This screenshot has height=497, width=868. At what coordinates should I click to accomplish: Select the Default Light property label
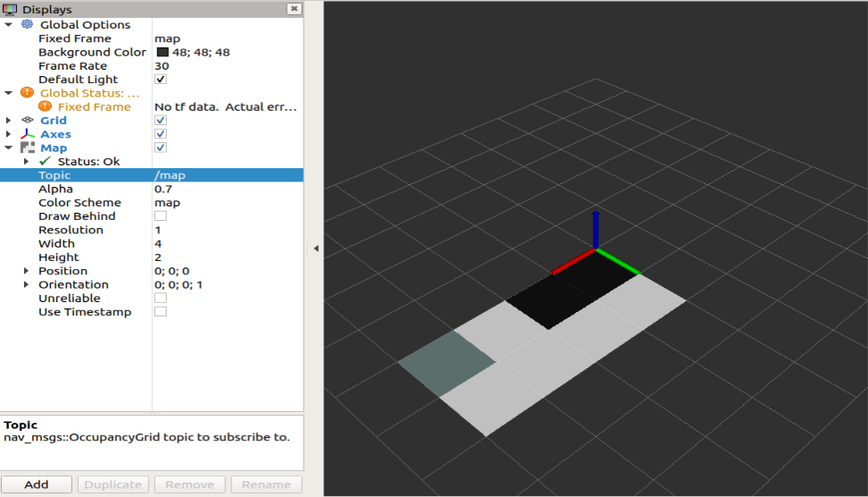(x=78, y=80)
